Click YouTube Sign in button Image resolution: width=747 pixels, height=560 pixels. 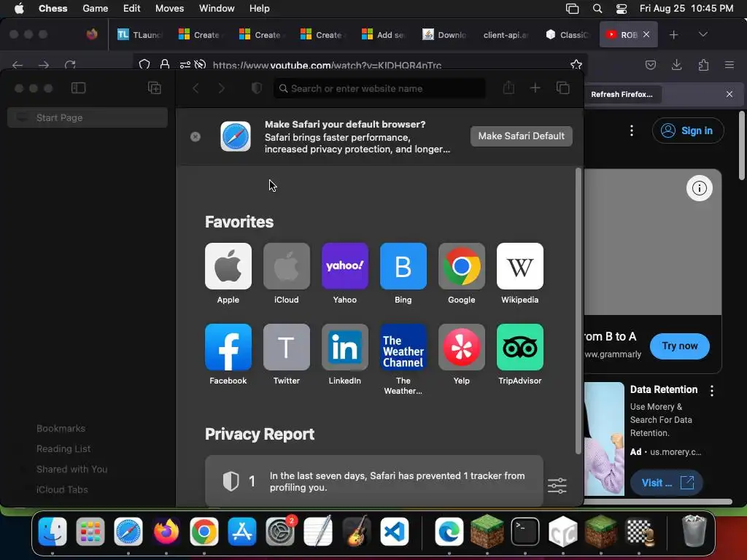tap(688, 131)
